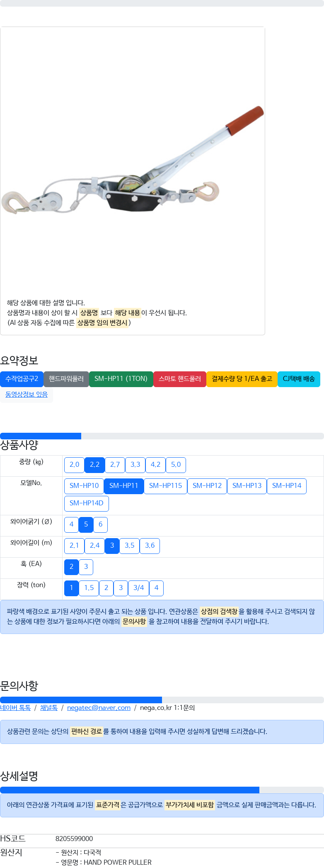The height and width of the screenshot is (868, 324).
Task: Click the negatec@naver.com email link
Action: click(x=99, y=707)
